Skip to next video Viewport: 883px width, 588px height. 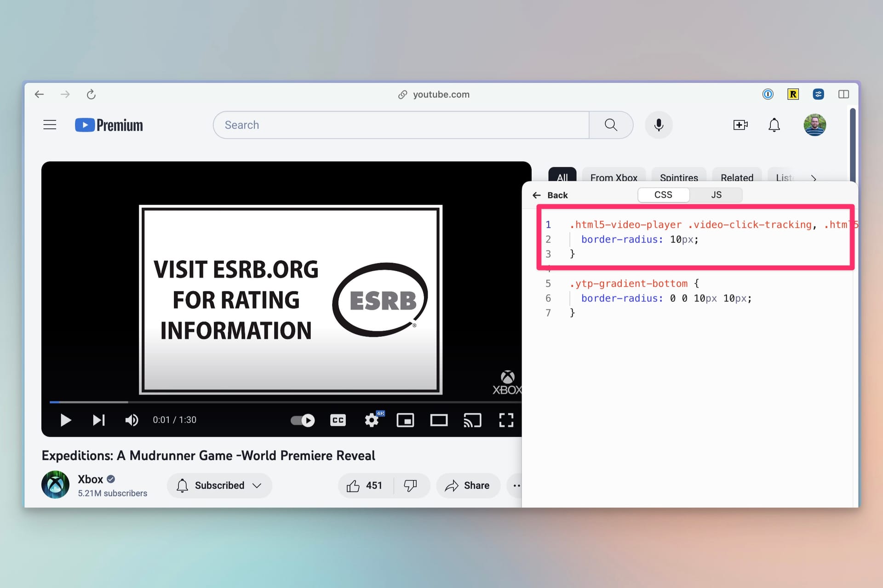[99, 420]
